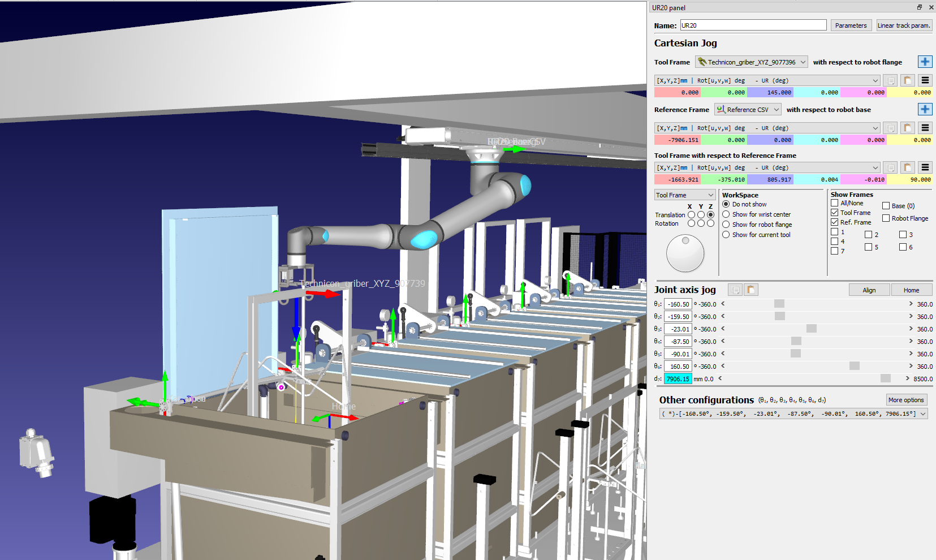Click the plus button beside Tool Frame row
936x560 pixels.
click(x=925, y=62)
